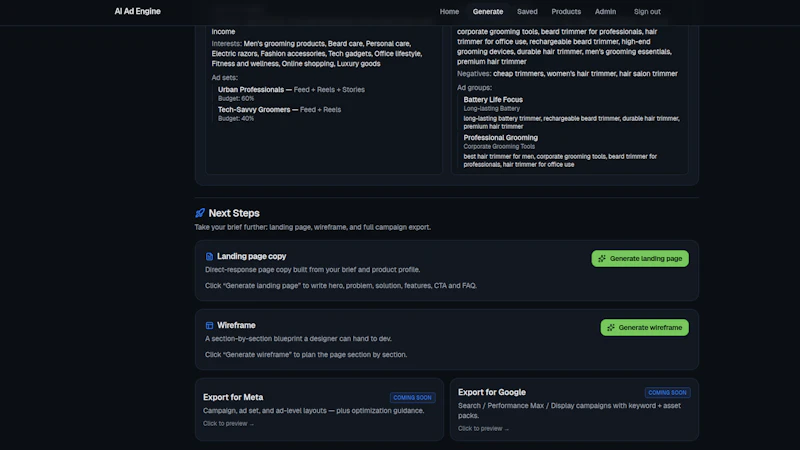Click the Wireframe section title

236,325
